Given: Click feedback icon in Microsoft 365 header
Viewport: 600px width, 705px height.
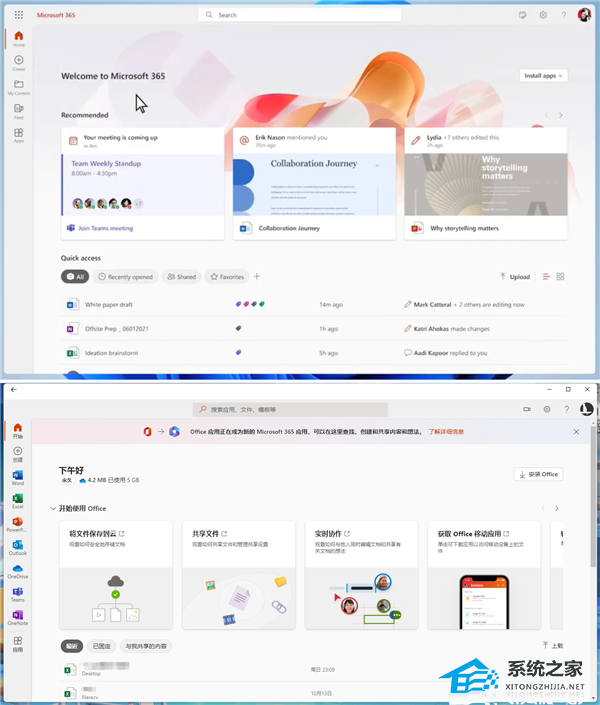Looking at the screenshot, I should pos(522,15).
